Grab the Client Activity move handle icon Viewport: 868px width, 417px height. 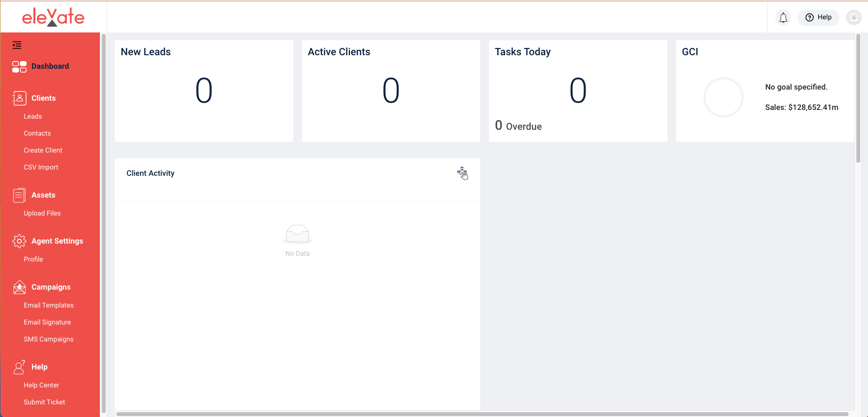click(x=462, y=173)
